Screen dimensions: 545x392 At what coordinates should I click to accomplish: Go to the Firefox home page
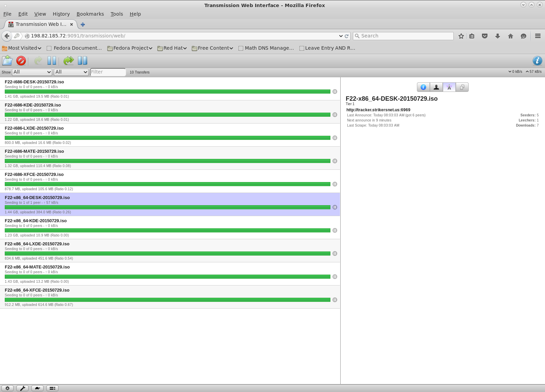coord(511,36)
